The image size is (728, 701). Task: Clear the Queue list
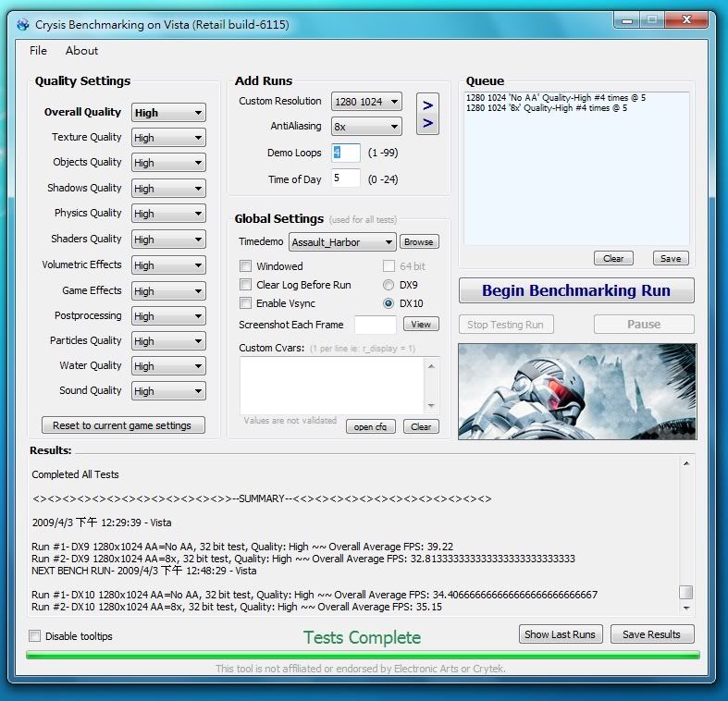(x=613, y=258)
